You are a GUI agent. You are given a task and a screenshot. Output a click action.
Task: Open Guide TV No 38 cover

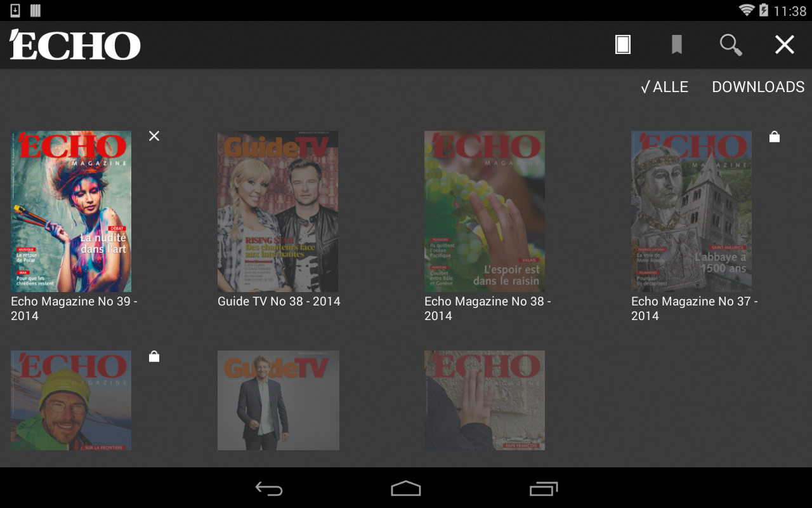click(278, 211)
